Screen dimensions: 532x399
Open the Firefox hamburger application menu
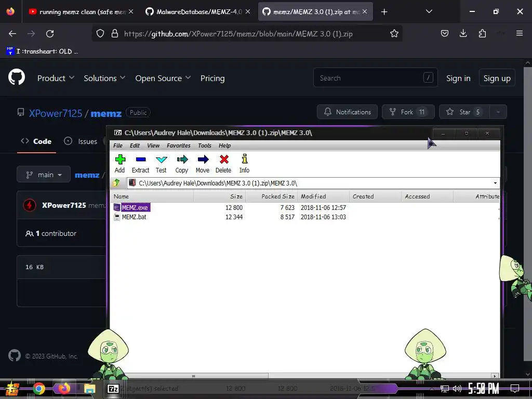[x=520, y=33]
